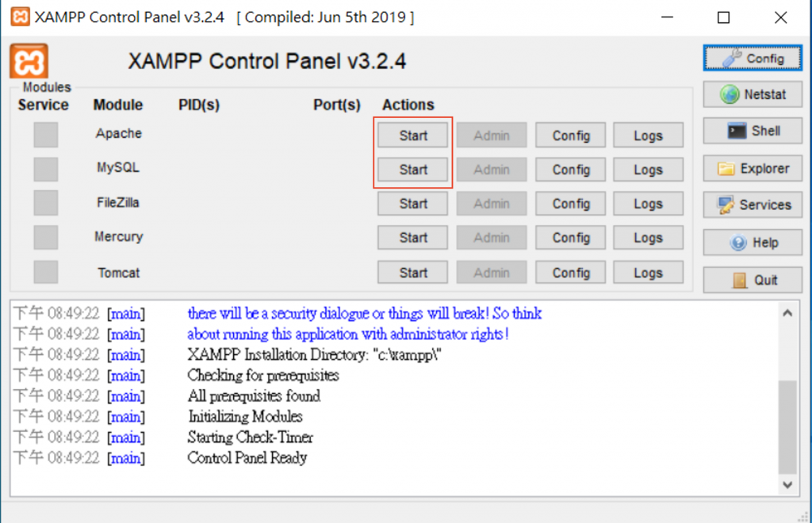Screen dimensions: 812x523
Task: Click the log scrollbar down arrow
Action: (x=787, y=485)
